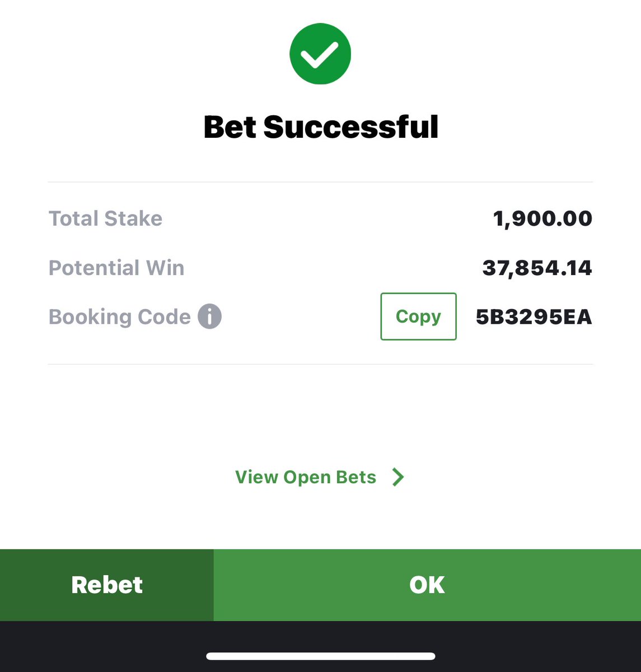The height and width of the screenshot is (672, 641).
Task: Click the Booking Code label
Action: 120,317
